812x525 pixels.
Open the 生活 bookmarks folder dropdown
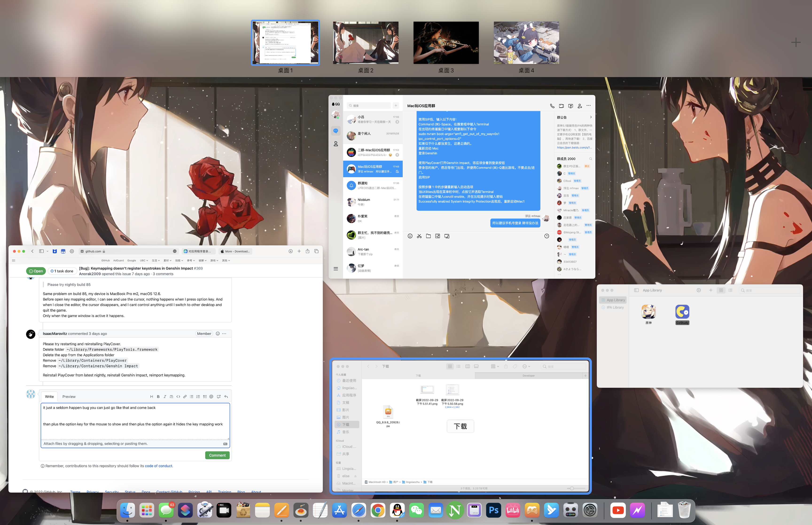pyautogui.click(x=156, y=260)
